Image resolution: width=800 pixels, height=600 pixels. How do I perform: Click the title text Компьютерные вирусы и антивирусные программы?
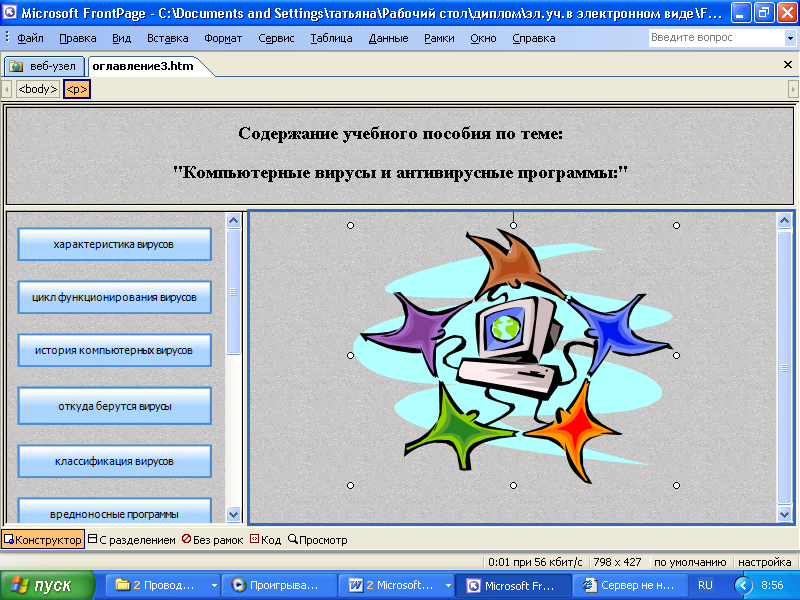[401, 172]
